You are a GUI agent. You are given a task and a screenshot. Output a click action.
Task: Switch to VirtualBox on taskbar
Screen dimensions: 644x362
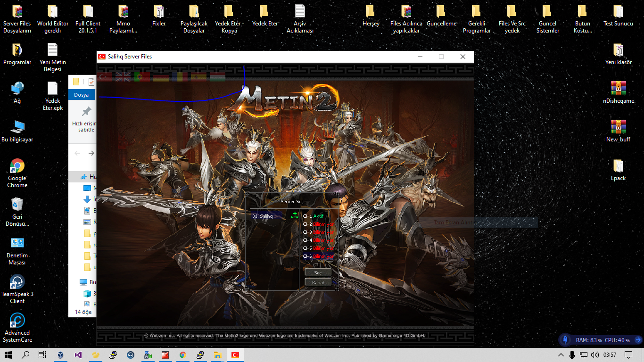pos(60,355)
